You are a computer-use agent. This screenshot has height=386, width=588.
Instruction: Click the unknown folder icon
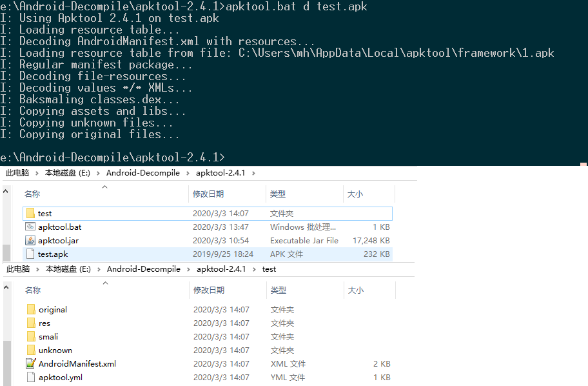coord(32,350)
